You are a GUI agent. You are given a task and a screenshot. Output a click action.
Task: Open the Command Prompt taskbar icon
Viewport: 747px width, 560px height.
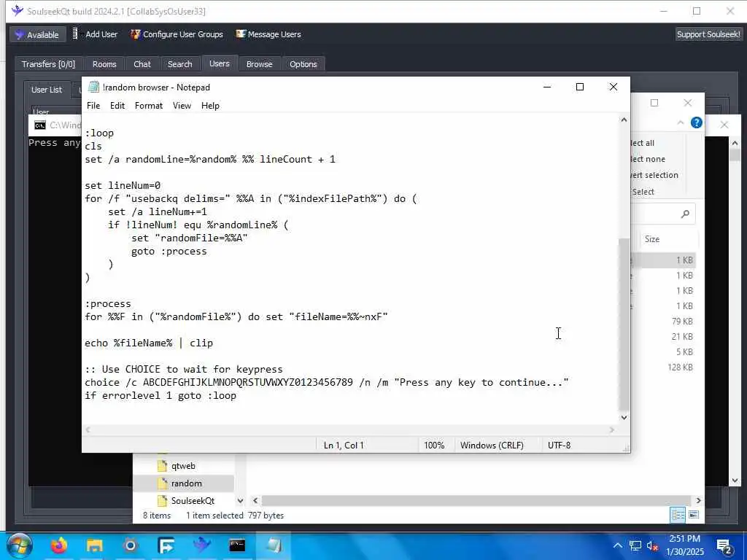237,545
